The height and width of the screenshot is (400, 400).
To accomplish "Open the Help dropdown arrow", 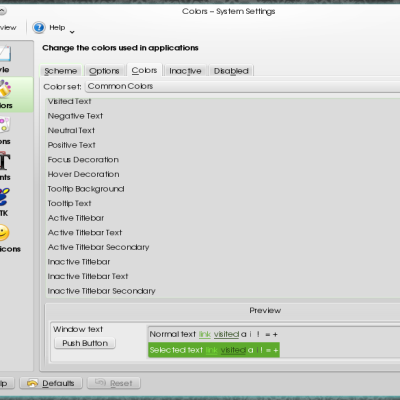I will click(72, 32).
